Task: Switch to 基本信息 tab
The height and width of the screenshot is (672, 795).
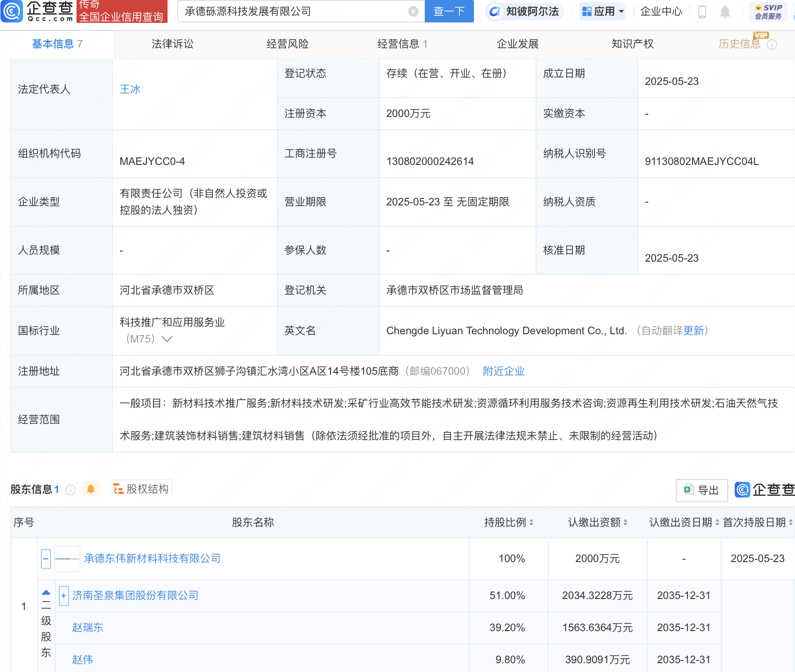Action: 57,44
